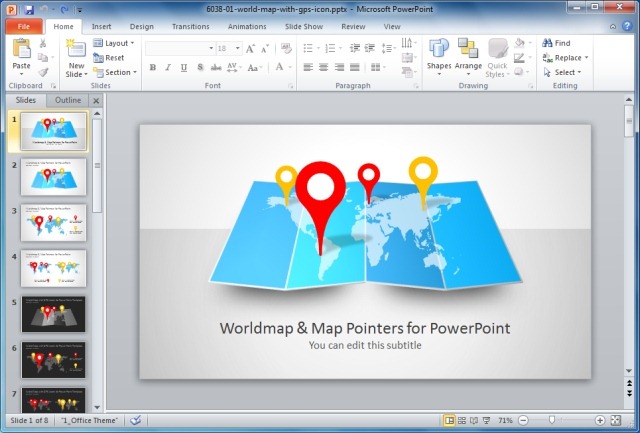This screenshot has width=640, height=433.
Task: Click the Reset button
Action: coord(109,58)
